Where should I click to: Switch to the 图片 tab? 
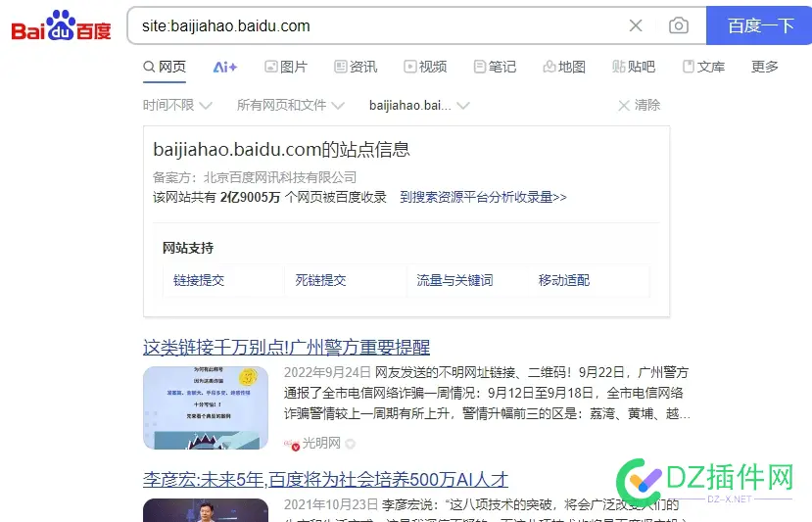click(286, 67)
